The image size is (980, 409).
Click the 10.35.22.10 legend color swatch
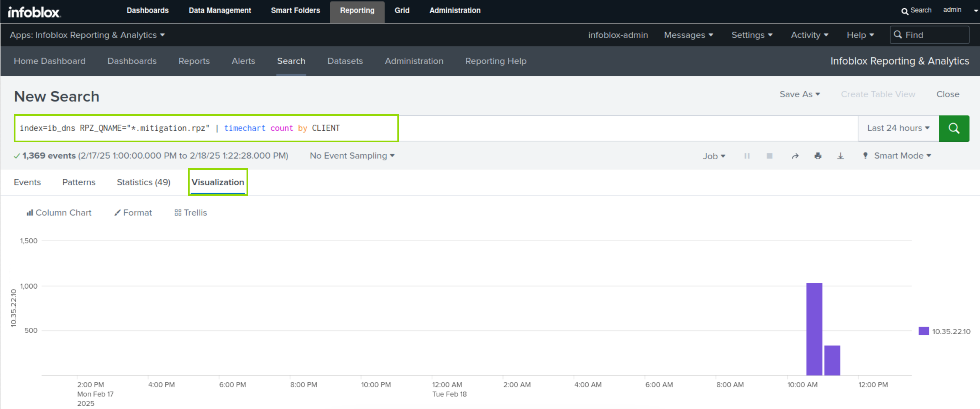[x=923, y=331]
